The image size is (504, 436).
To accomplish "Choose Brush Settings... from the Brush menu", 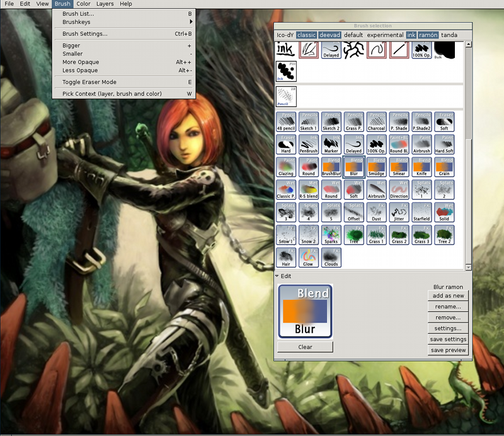I will pos(85,34).
